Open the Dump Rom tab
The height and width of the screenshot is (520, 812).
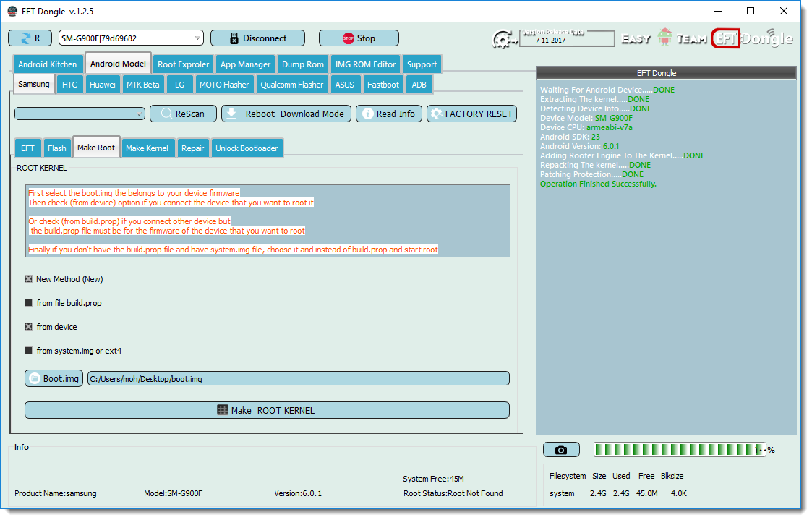[x=303, y=64]
